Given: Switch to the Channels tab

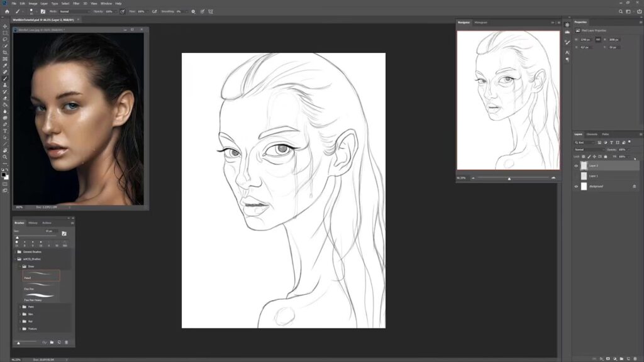Looking at the screenshot, I should [592, 134].
